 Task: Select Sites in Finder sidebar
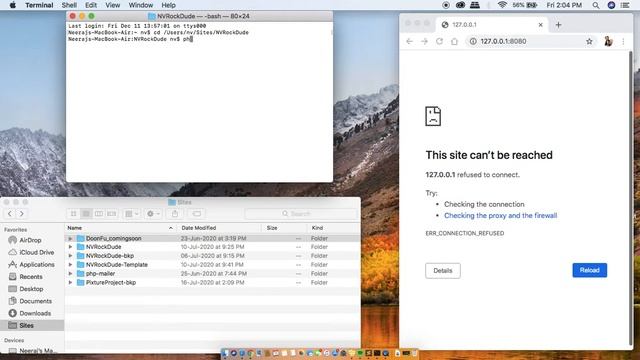32,325
